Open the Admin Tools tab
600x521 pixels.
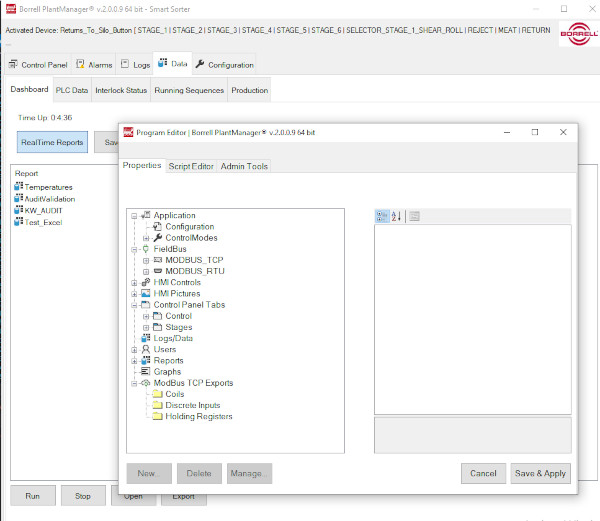[244, 166]
